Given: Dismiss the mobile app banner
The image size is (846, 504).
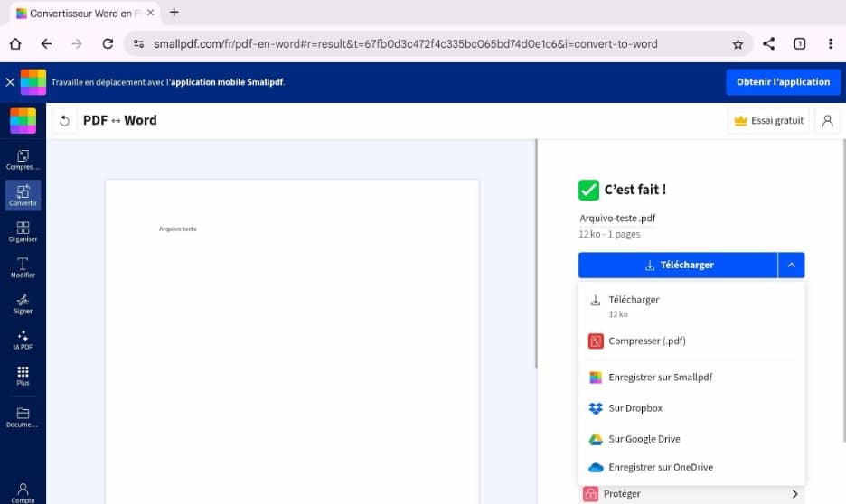Looking at the screenshot, I should [x=10, y=82].
